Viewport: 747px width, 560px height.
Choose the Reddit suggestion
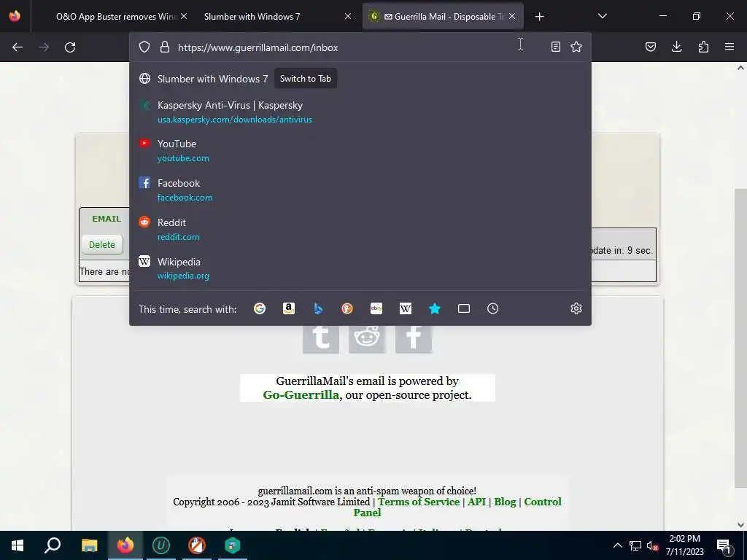tap(360, 229)
